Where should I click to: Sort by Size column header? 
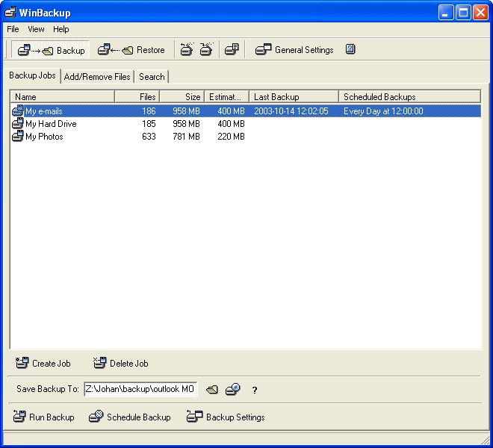182,96
